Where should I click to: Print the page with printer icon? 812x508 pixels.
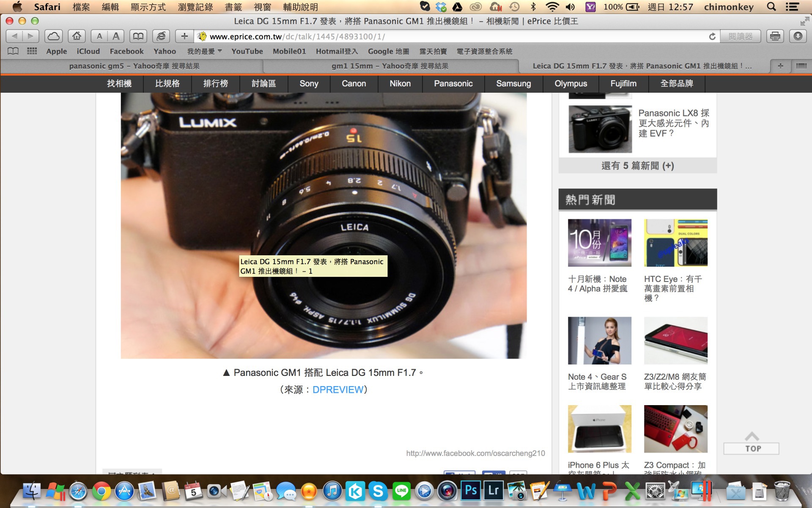[x=775, y=36]
